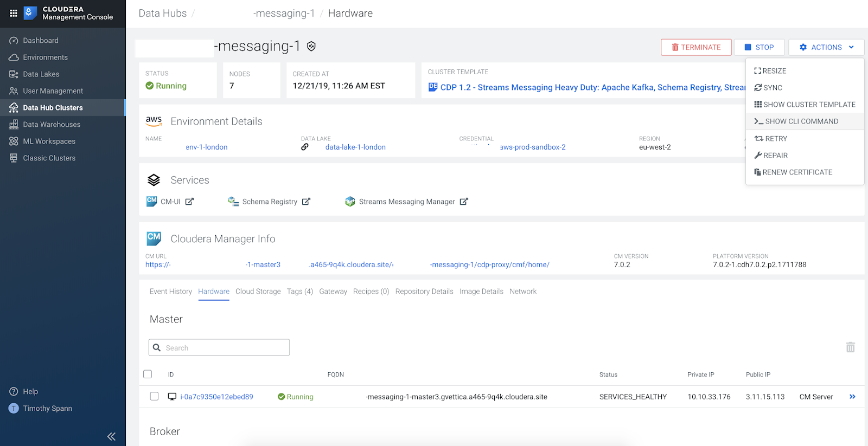Click the monitor icon in instance row

point(172,397)
